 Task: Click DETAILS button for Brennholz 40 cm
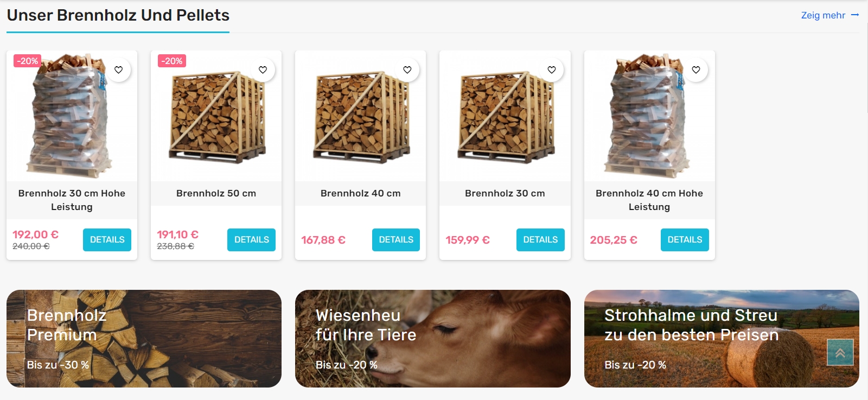[x=396, y=240]
